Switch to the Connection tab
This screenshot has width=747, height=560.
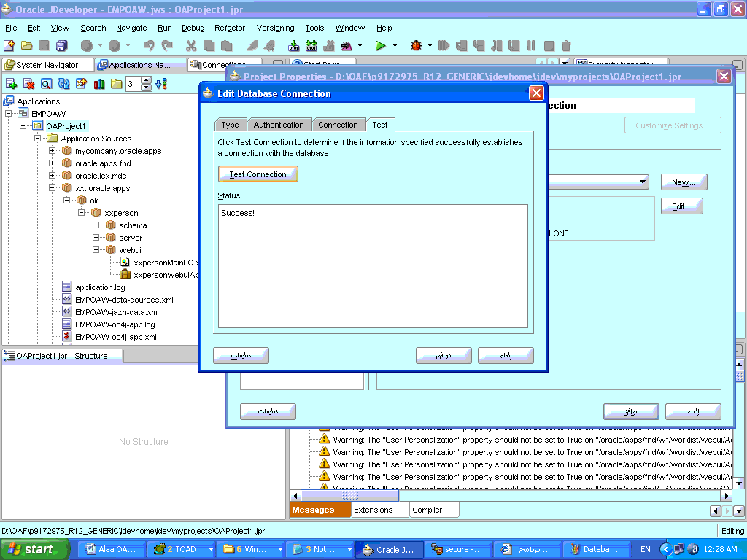338,125
